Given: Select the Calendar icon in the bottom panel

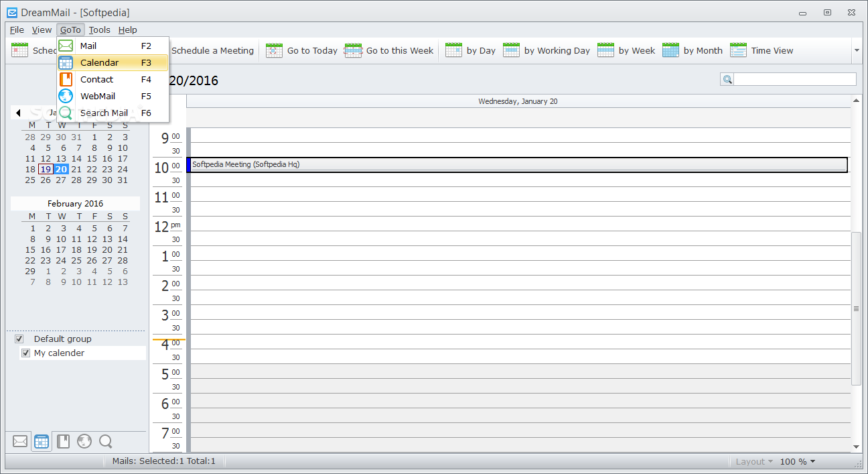Looking at the screenshot, I should [x=42, y=441].
